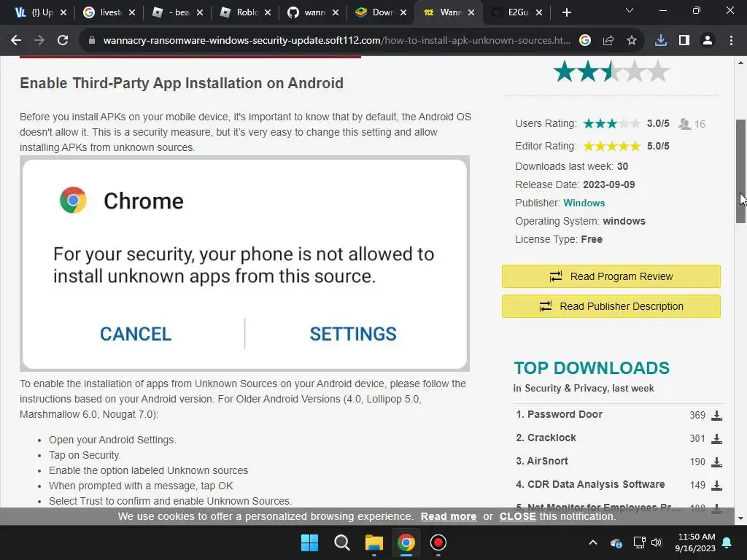The image size is (747, 560).
Task: Go back to the previous page
Action: [x=16, y=41]
